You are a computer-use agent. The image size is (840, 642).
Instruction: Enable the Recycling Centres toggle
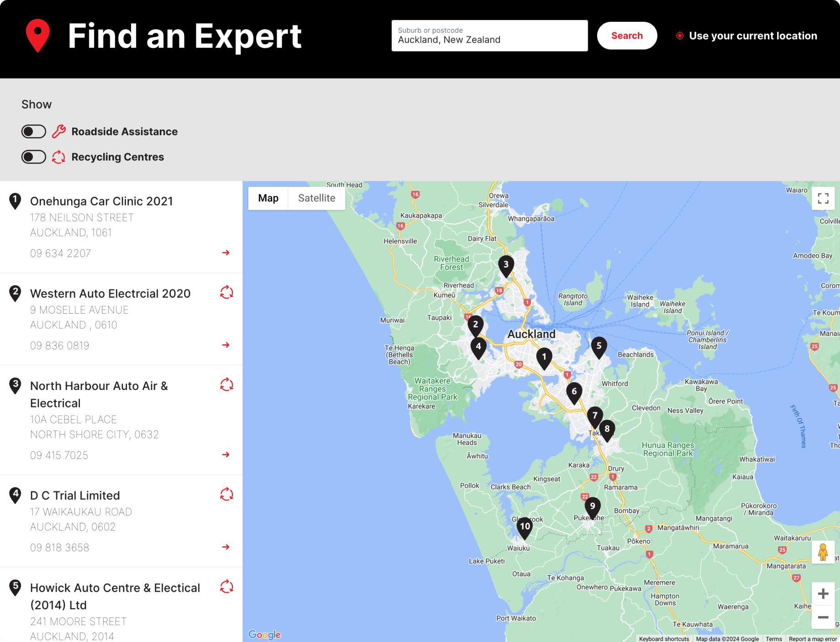tap(33, 157)
